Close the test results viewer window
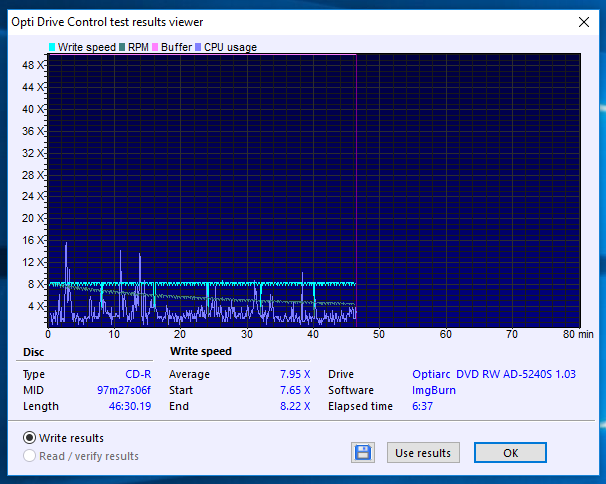This screenshot has height=484, width=606. point(584,22)
